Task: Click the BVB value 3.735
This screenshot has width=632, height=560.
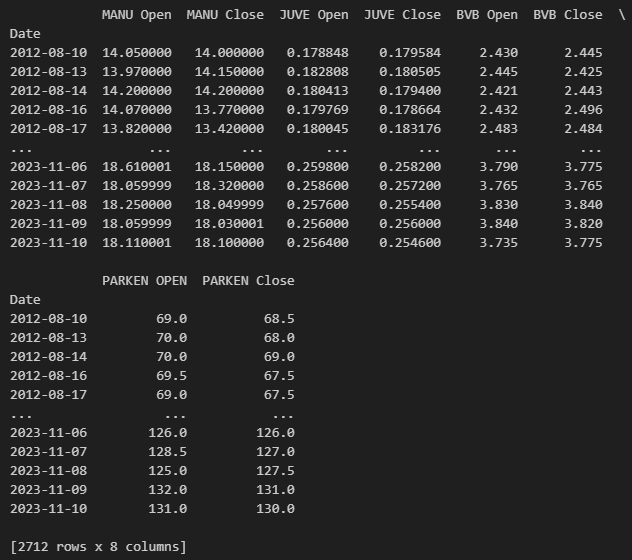Action: click(499, 243)
